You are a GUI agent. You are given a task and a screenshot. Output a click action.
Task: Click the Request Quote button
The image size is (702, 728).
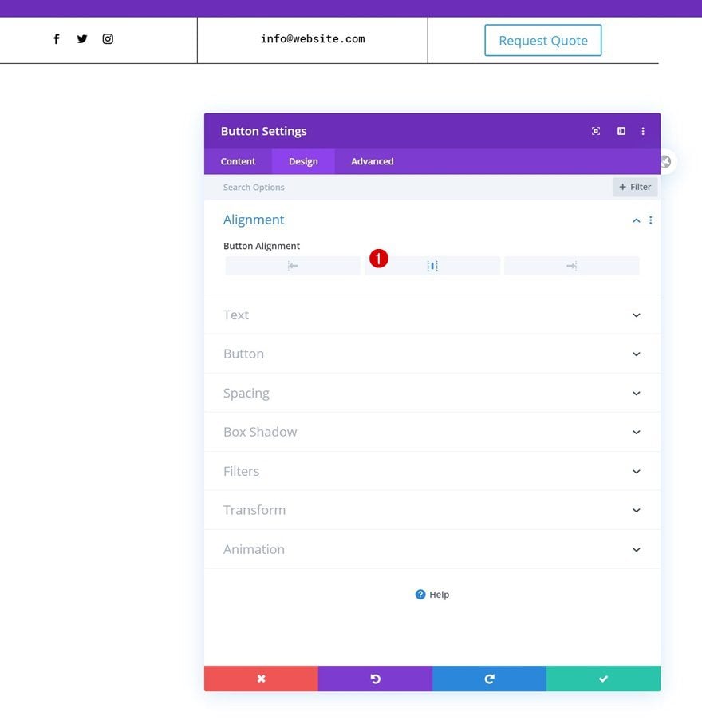click(x=542, y=41)
